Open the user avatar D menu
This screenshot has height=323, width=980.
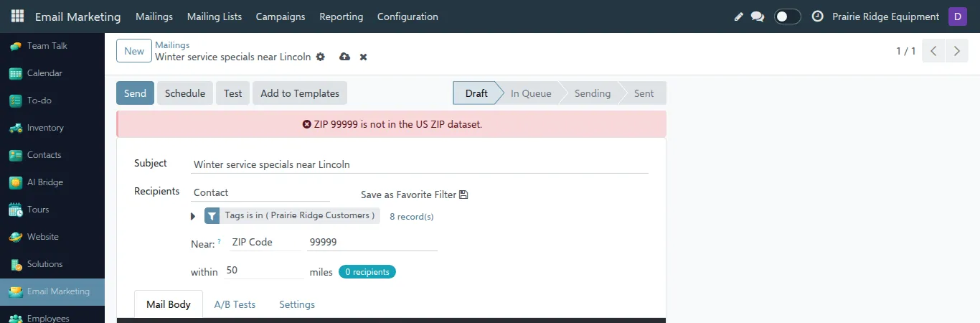tap(958, 17)
